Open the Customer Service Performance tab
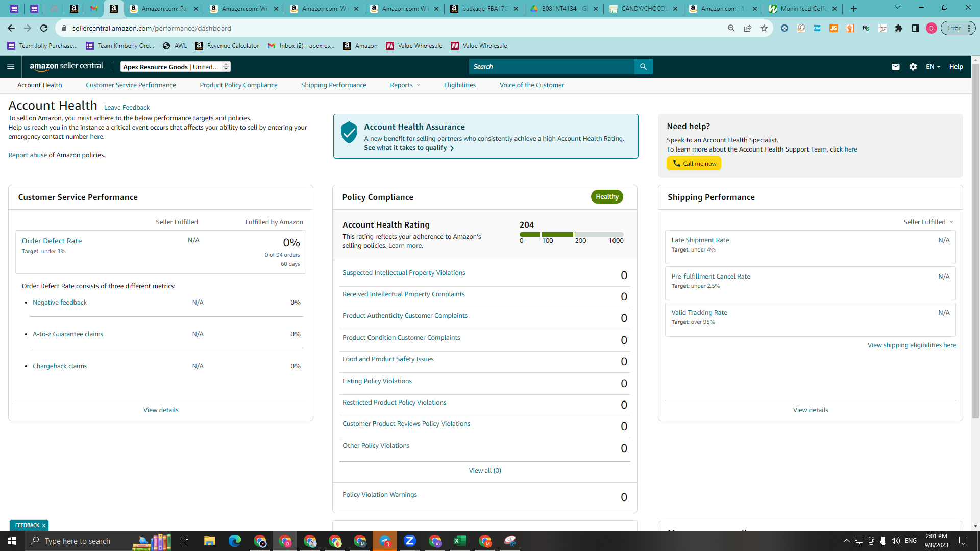 tap(131, 85)
